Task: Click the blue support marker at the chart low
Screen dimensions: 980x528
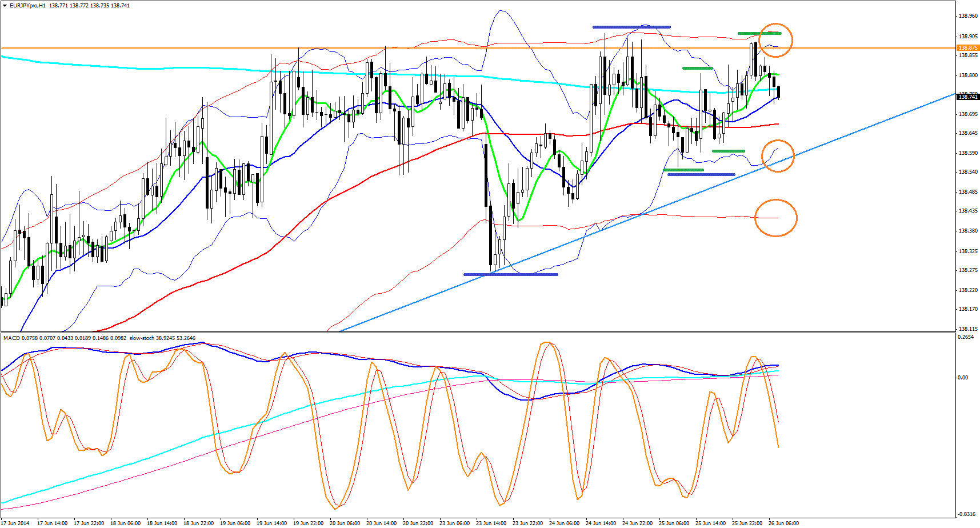Action: [x=510, y=274]
